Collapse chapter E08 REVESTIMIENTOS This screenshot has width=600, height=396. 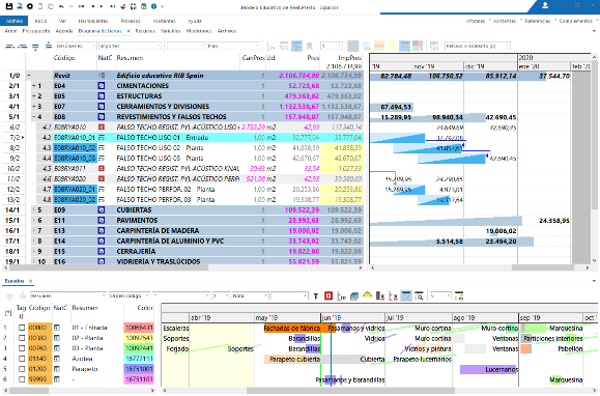34,117
